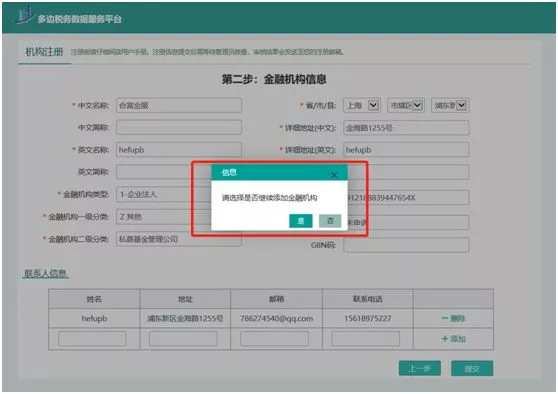Image resolution: width=558 pixels, height=394 pixels.
Task: Click the 提交 button
Action: (472, 368)
